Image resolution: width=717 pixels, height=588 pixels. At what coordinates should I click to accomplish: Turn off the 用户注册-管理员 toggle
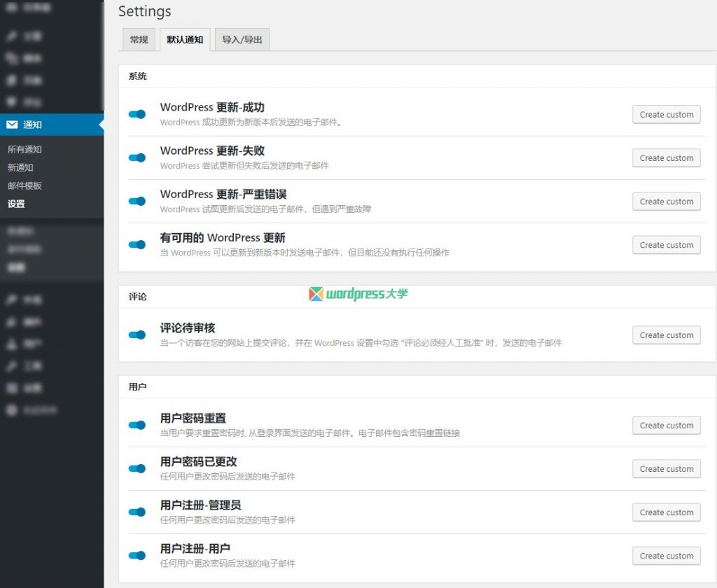point(137,512)
